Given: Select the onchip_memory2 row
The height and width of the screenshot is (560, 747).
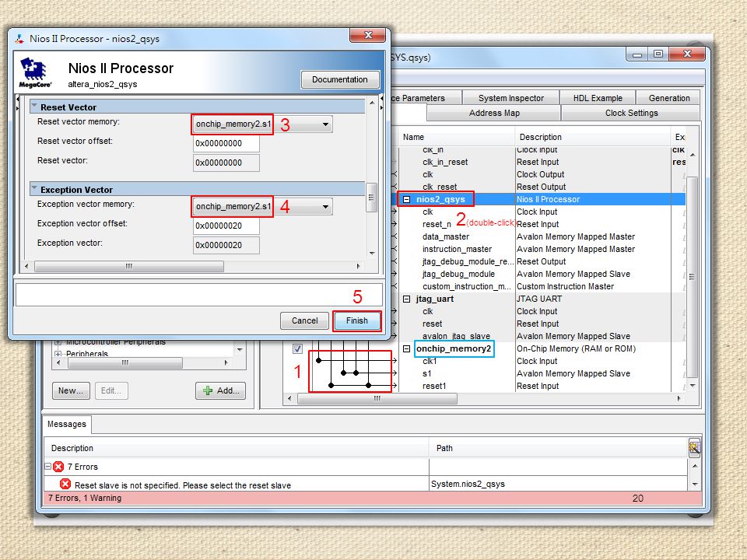Looking at the screenshot, I should point(542,349).
